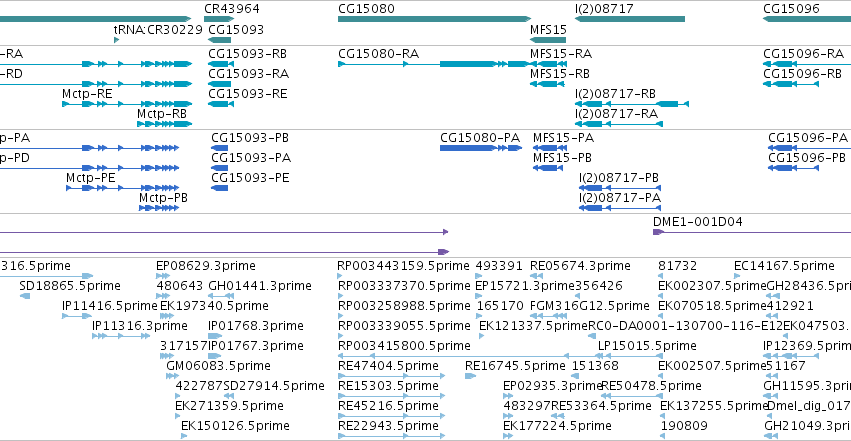Click the teal l(2)08717 gene arrow bar
851x441 pixels.
point(630,19)
